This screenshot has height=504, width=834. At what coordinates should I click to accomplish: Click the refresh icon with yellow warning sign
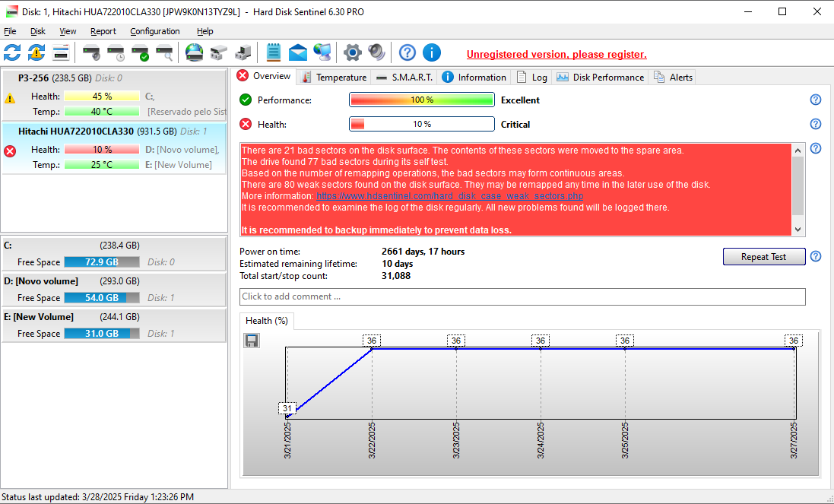[36, 52]
